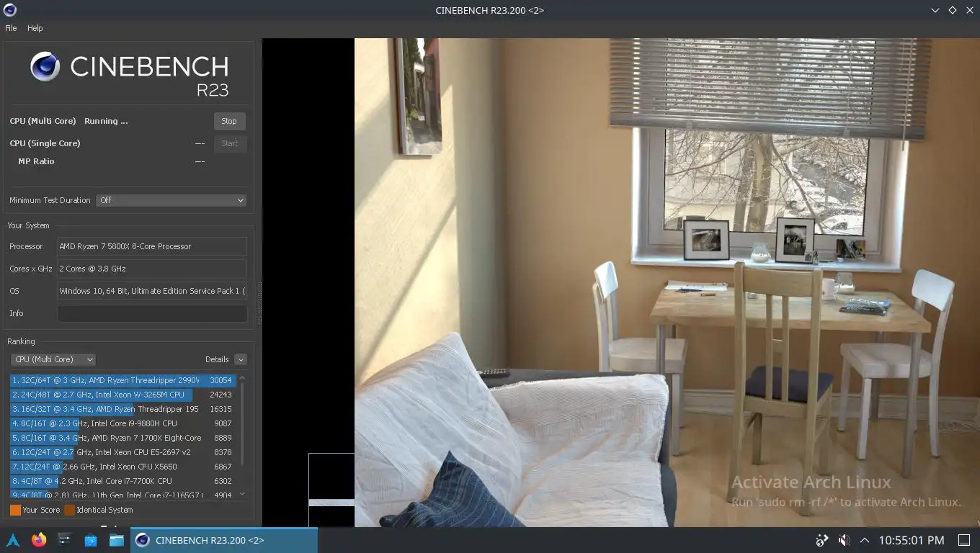
Task: Click the ranking list scroll up arrow
Action: click(x=242, y=378)
